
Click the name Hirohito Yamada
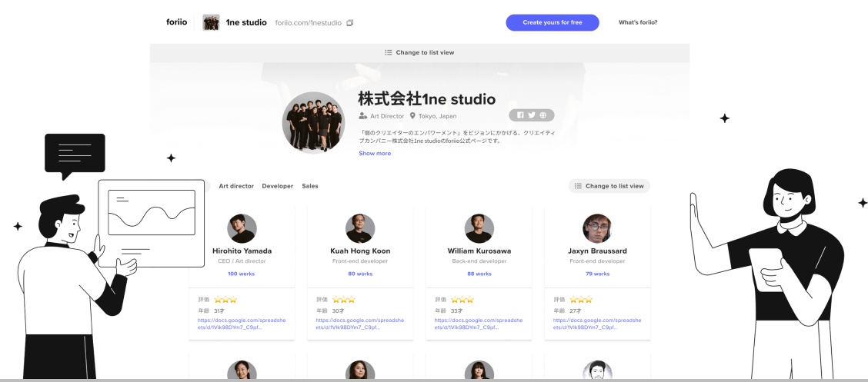click(x=242, y=251)
